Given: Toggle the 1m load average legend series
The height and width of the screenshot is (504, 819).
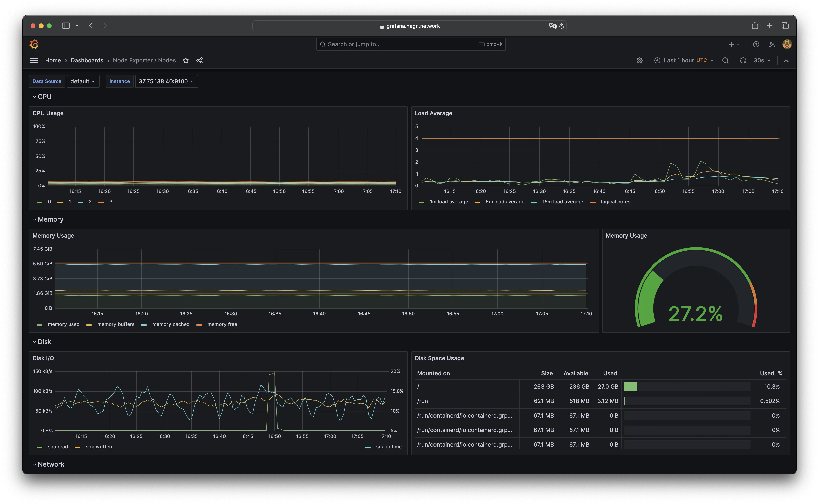Looking at the screenshot, I should tap(449, 202).
